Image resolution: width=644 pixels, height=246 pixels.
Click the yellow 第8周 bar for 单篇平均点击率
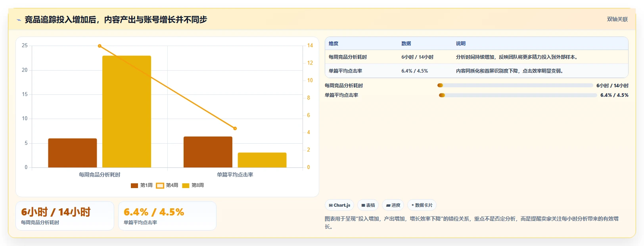pos(262,160)
